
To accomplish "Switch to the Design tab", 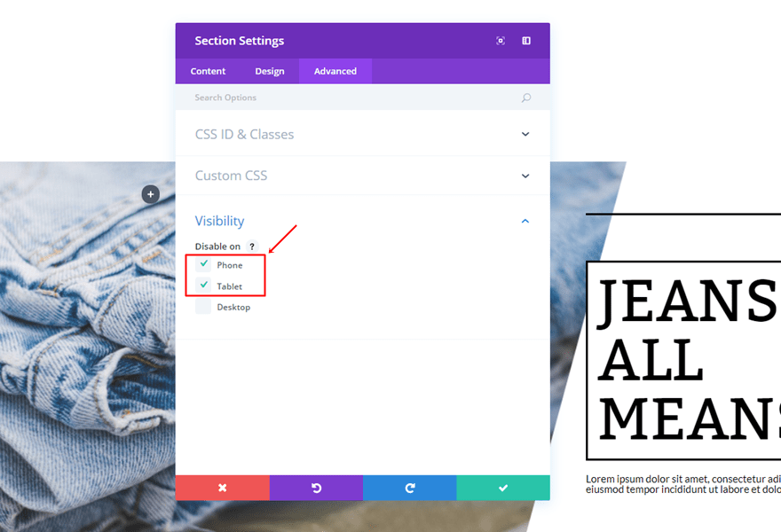I will click(x=270, y=71).
